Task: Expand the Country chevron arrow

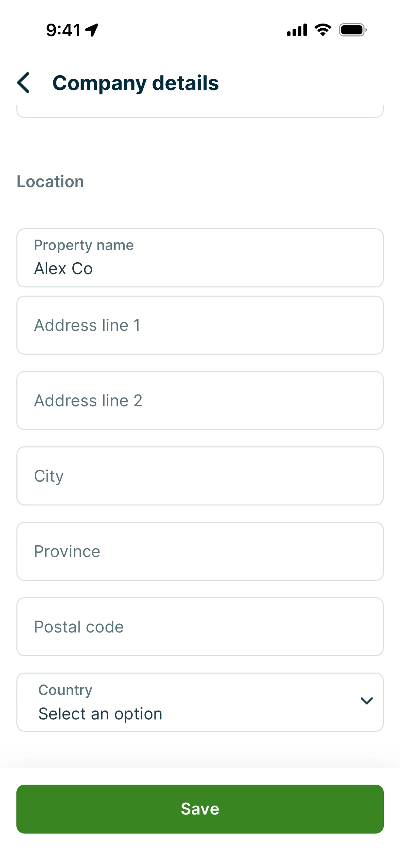Action: coord(366,701)
